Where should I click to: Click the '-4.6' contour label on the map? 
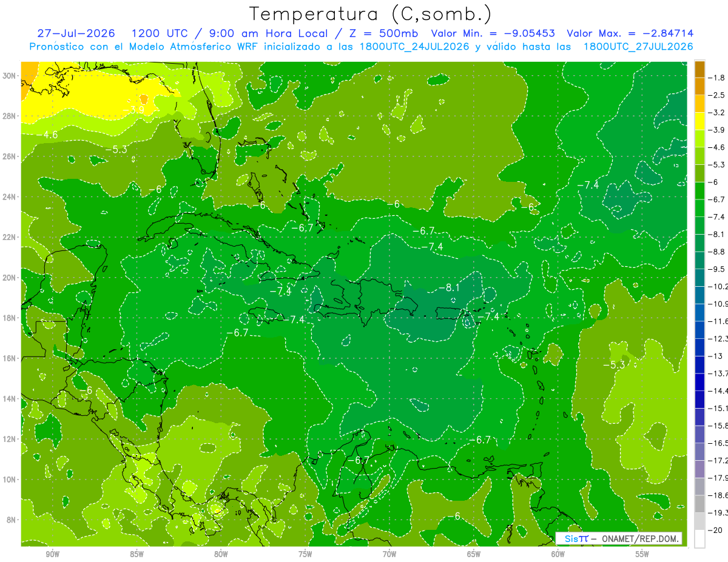(x=47, y=135)
